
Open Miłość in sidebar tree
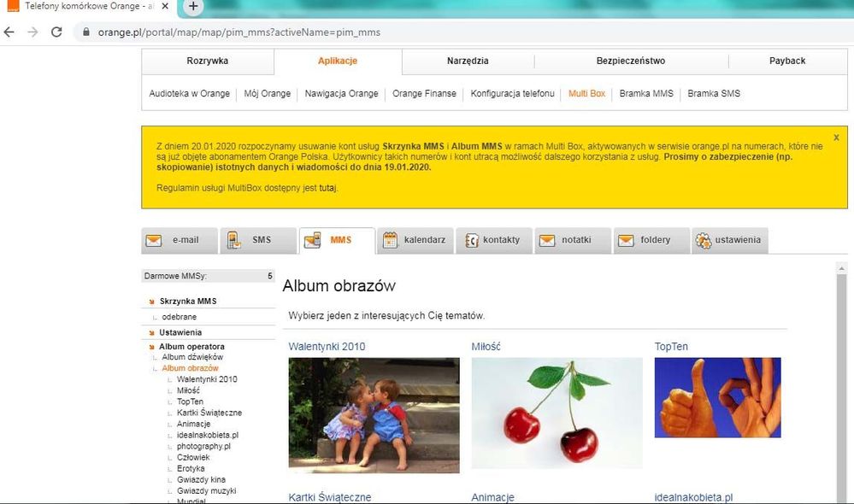pos(188,390)
